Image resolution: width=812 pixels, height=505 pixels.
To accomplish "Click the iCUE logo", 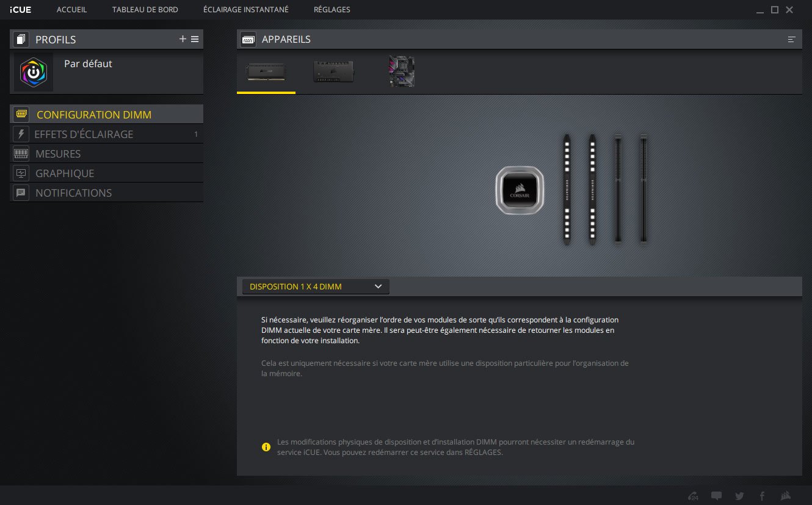I will click(x=20, y=10).
